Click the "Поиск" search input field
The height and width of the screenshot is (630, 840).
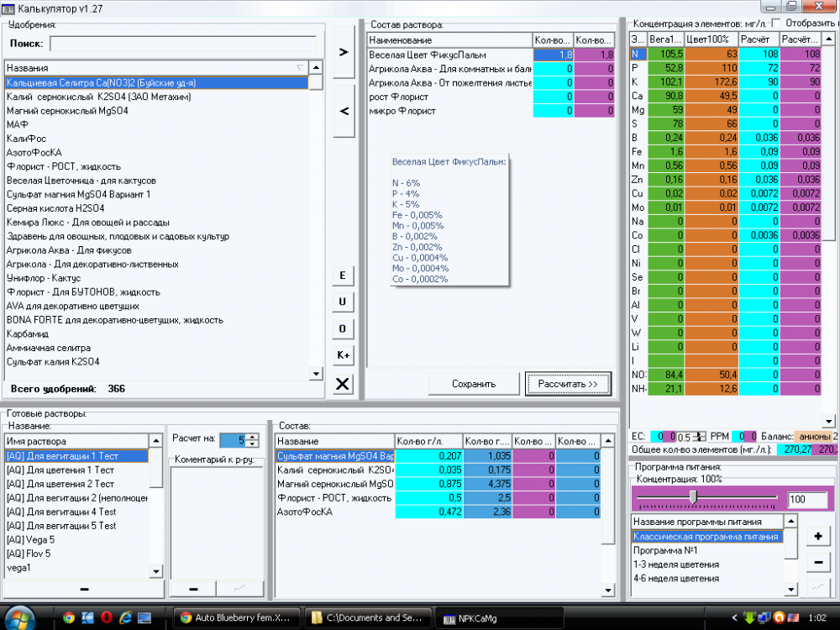[x=183, y=44]
